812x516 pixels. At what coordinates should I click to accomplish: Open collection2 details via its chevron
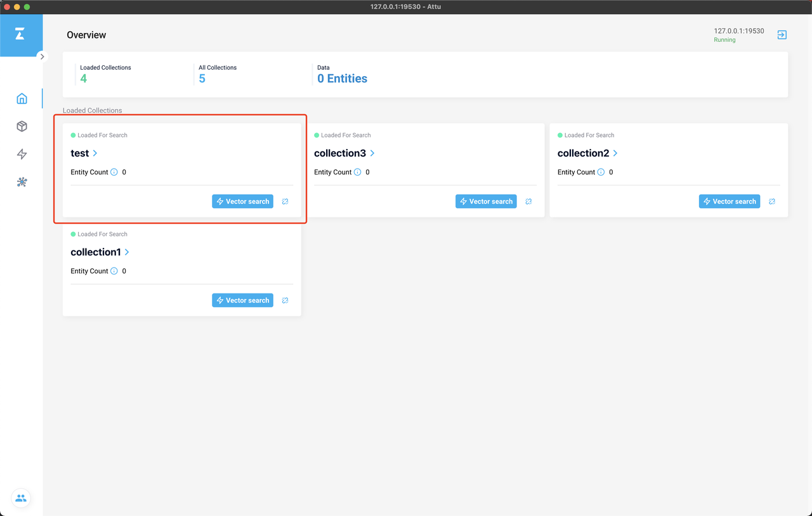click(x=615, y=153)
